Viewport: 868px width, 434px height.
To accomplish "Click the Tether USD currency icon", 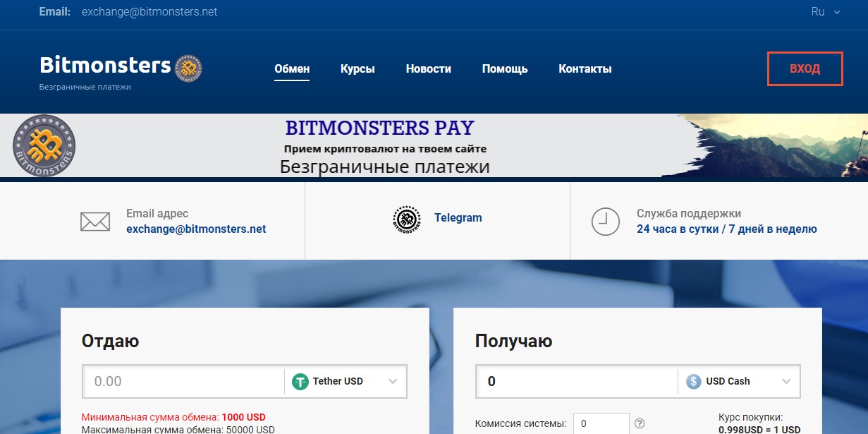I will pyautogui.click(x=300, y=382).
